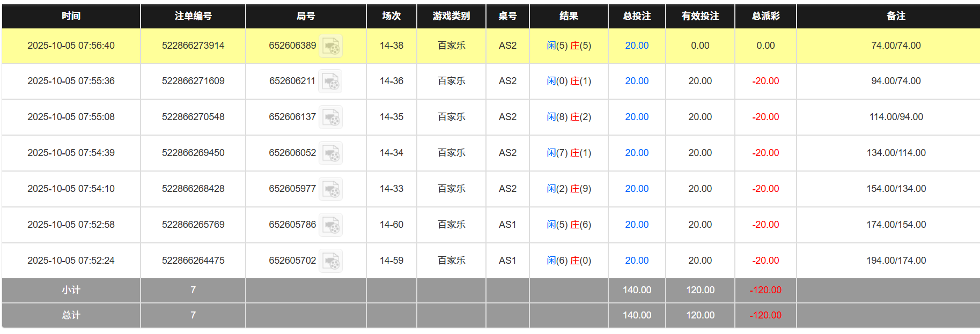Image resolution: width=980 pixels, height=334 pixels.
Task: Click result 闲(6) 庄(0) in 14-59 row
Action: click(x=569, y=261)
